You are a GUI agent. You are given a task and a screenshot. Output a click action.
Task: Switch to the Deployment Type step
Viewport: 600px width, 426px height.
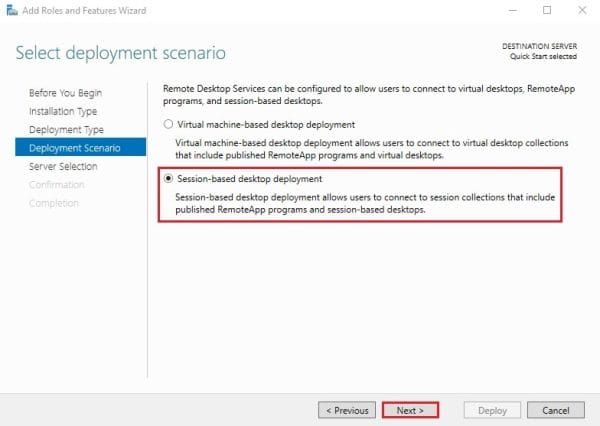click(x=67, y=130)
